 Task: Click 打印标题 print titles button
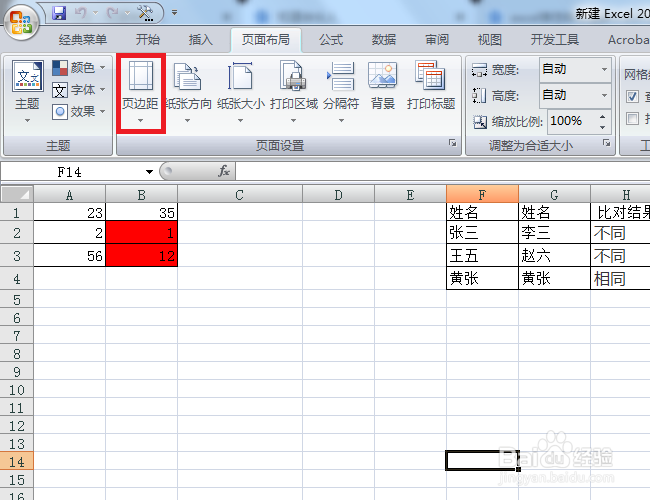[431, 86]
